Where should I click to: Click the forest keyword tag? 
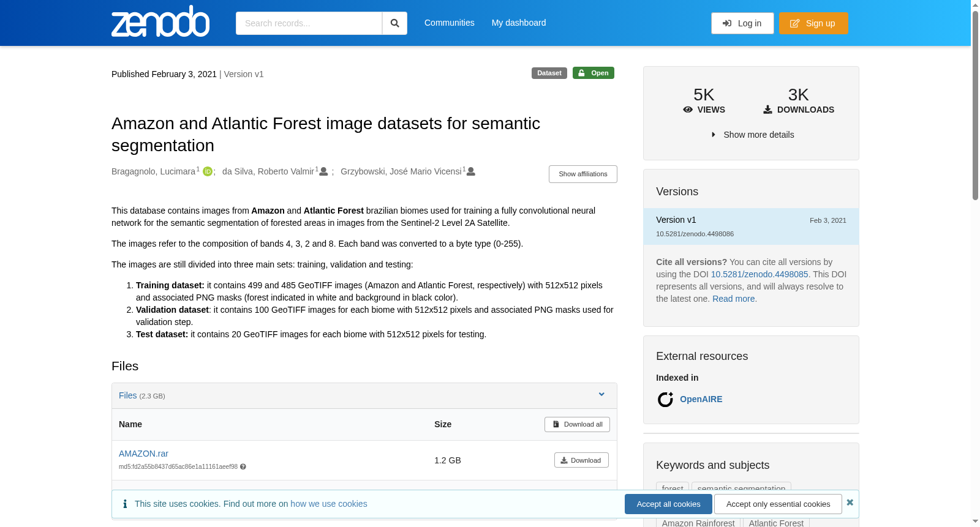click(x=673, y=488)
